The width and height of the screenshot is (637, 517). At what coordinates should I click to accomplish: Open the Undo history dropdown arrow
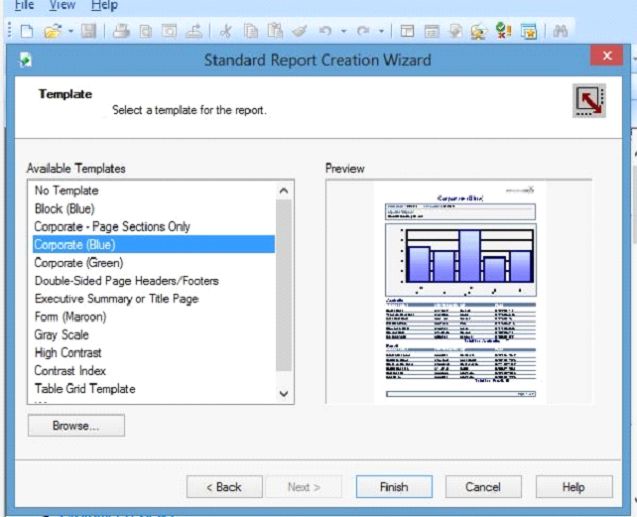coord(344,31)
